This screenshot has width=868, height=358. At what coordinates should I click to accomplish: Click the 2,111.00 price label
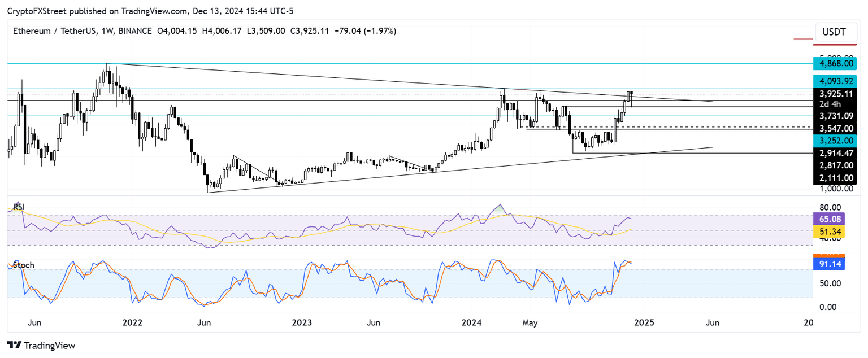point(834,178)
